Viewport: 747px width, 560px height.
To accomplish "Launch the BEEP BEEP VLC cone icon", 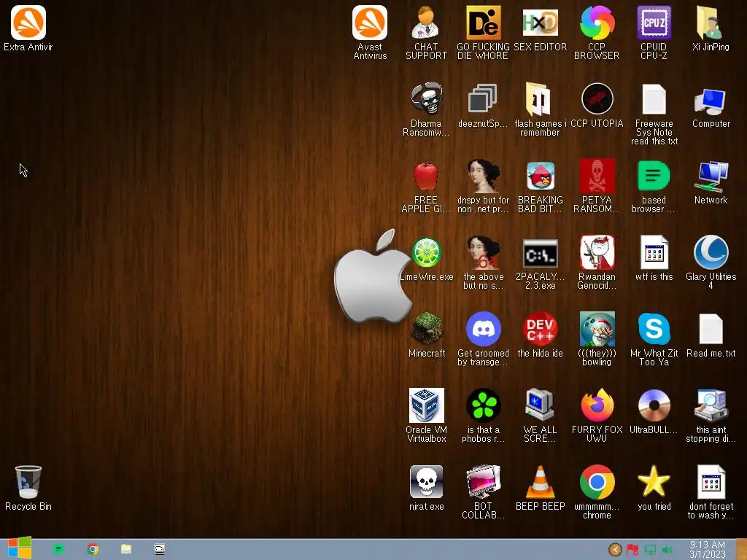I will (x=540, y=489).
